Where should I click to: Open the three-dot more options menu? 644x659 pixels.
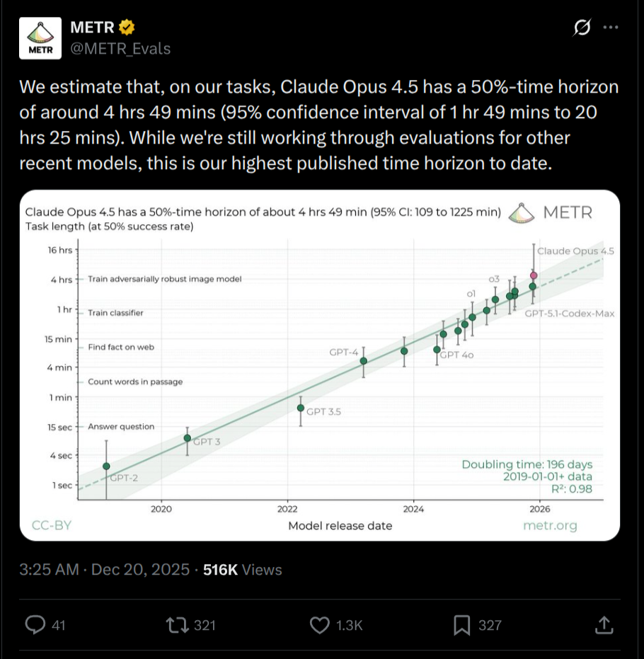tap(611, 28)
